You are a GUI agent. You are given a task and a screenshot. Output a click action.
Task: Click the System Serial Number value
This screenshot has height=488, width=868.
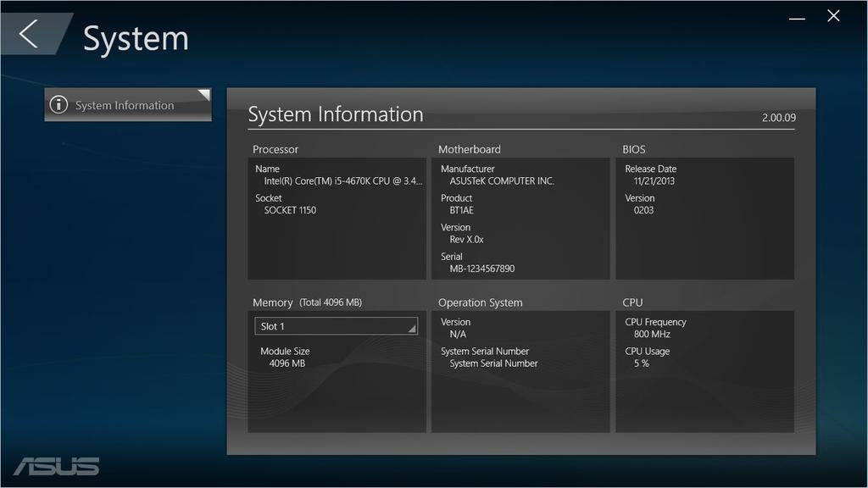point(493,363)
